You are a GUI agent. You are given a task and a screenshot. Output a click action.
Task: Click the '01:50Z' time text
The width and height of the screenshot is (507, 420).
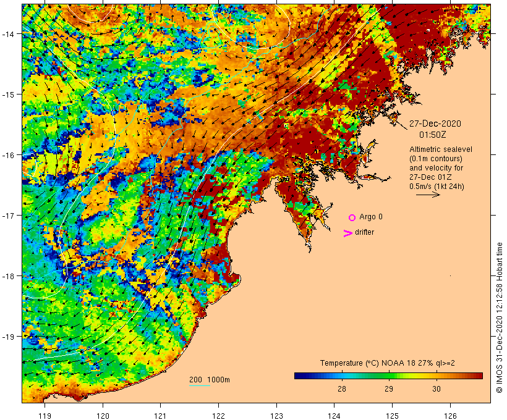coord(433,135)
